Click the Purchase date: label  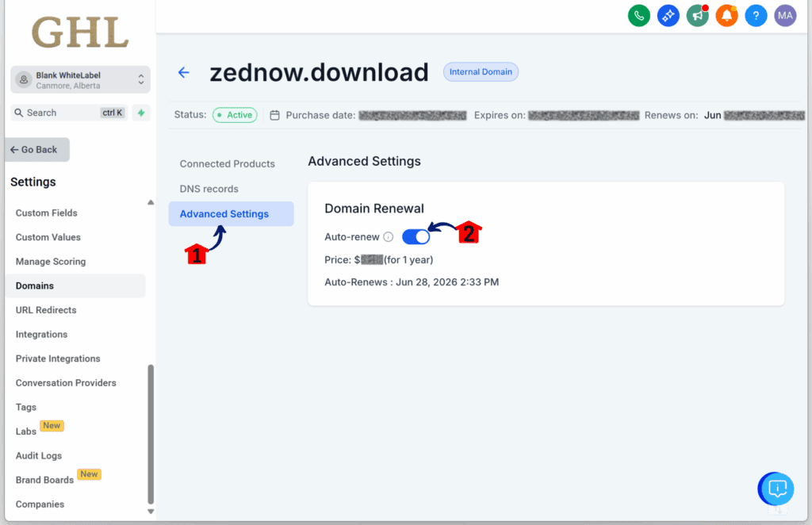320,116
